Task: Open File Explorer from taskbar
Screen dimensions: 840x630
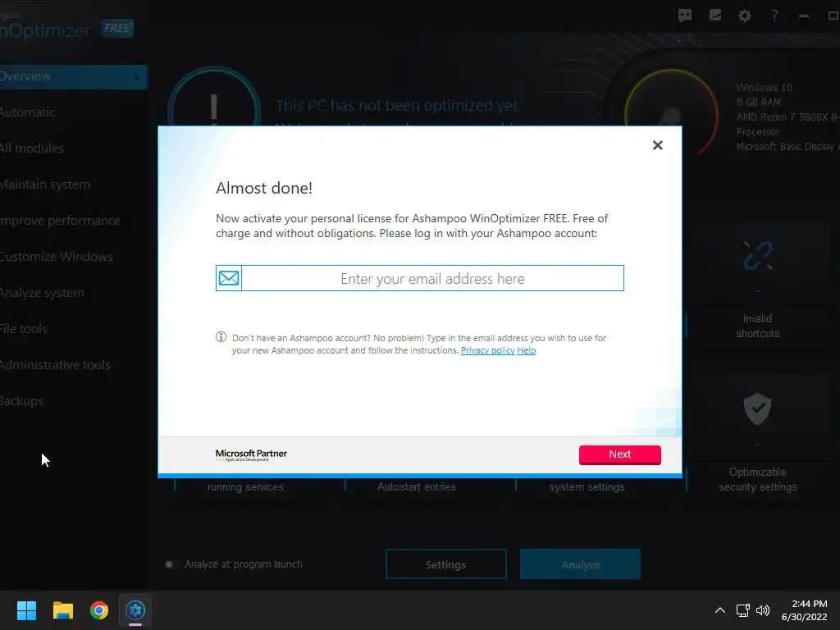Action: pos(62,610)
